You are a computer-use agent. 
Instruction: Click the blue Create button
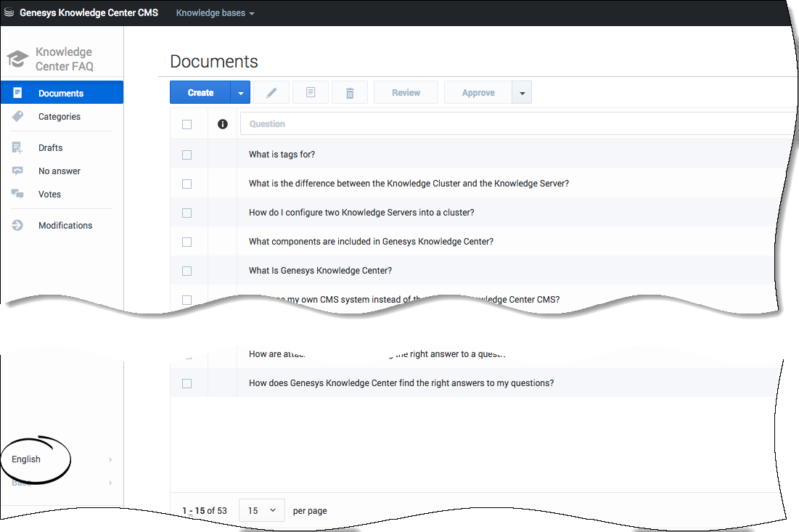(x=200, y=93)
